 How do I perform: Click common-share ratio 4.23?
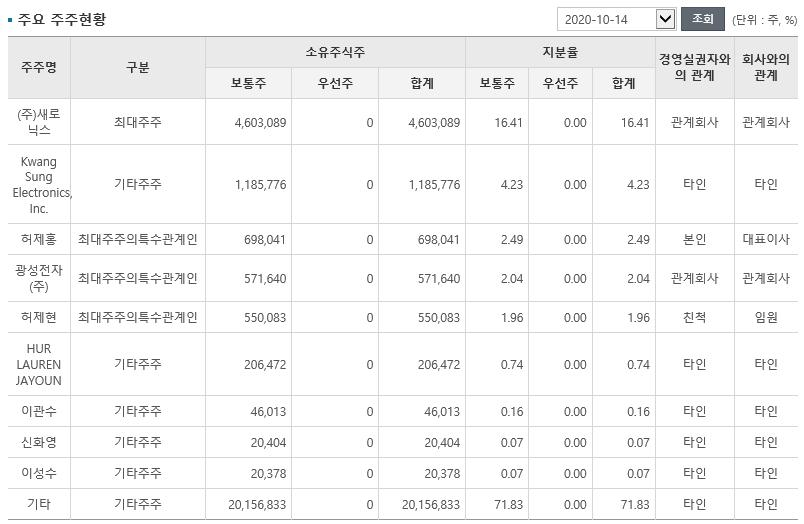point(512,185)
